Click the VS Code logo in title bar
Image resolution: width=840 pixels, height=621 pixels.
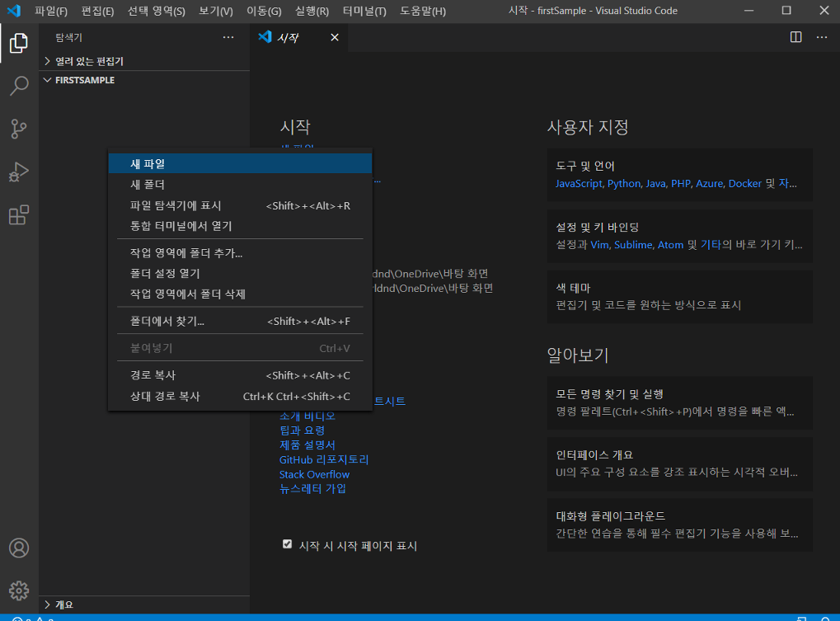click(14, 10)
